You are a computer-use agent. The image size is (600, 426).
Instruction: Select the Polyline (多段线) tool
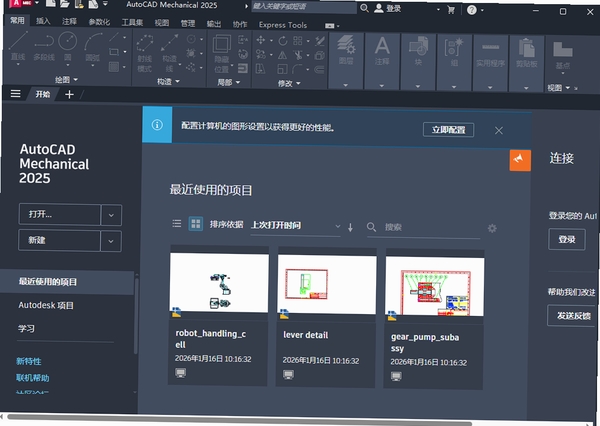[44, 47]
